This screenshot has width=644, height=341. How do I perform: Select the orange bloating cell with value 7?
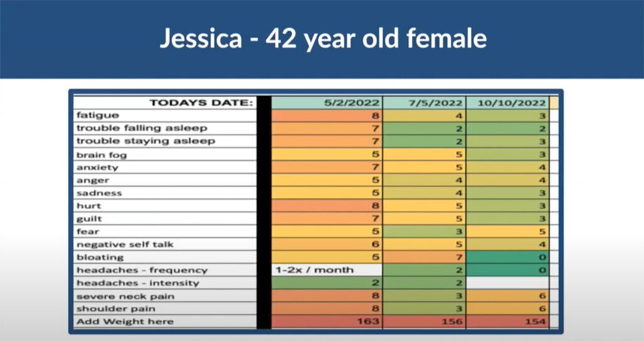click(425, 257)
